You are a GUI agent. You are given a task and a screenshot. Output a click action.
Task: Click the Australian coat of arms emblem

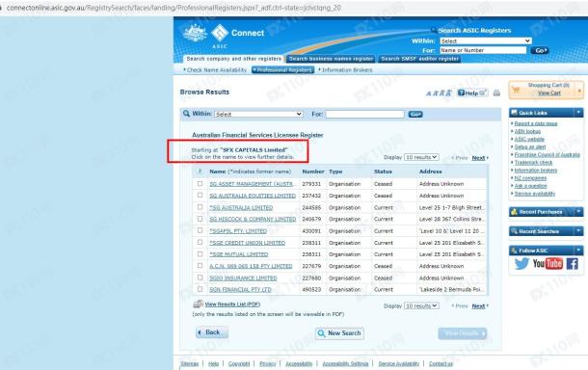195,33
